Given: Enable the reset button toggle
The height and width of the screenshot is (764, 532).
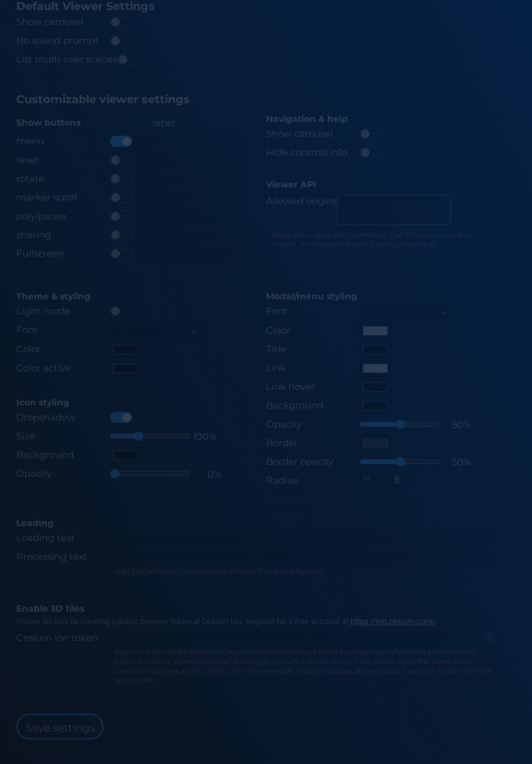Looking at the screenshot, I should click(121, 160).
